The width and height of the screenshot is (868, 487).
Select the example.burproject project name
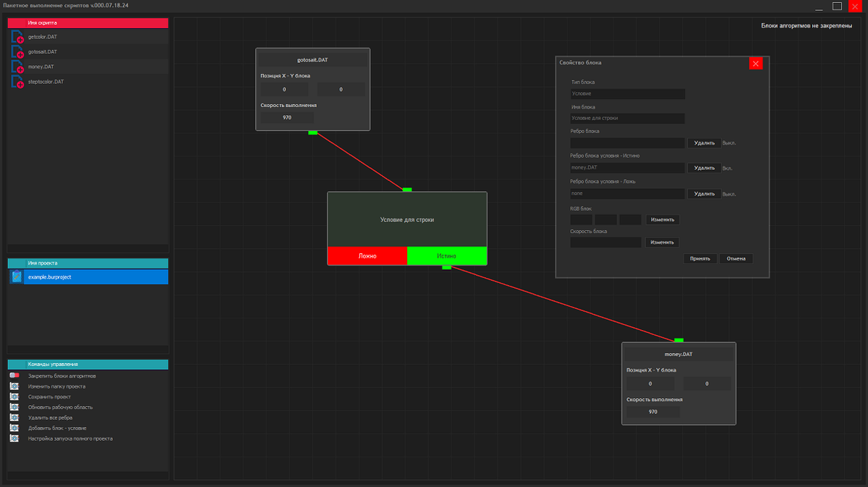(96, 277)
